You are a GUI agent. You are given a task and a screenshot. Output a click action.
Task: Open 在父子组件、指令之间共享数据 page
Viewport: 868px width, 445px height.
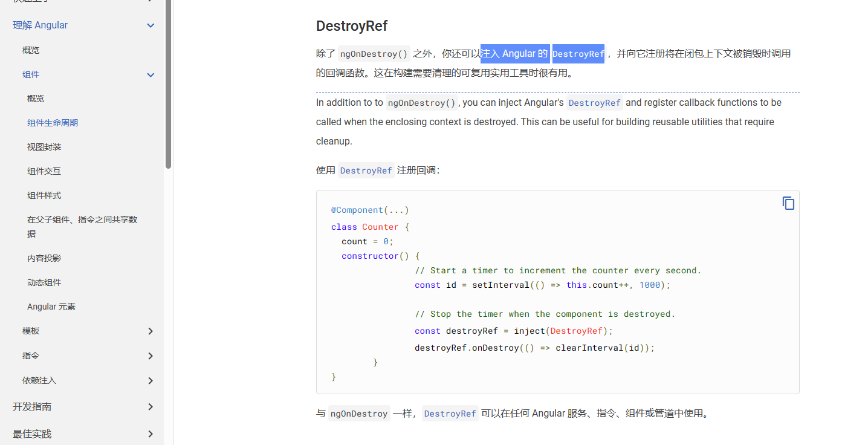point(82,227)
